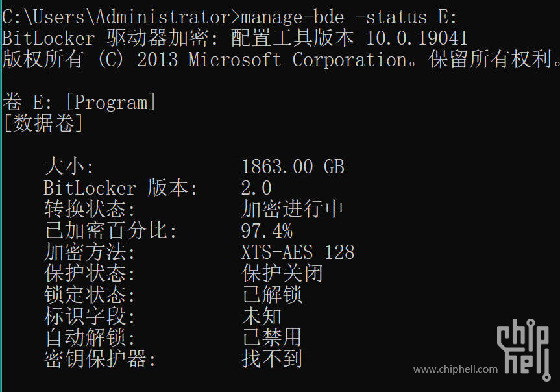The image size is (560, 392).
Task: Click the [数据卷] volume type line
Action: click(x=43, y=124)
